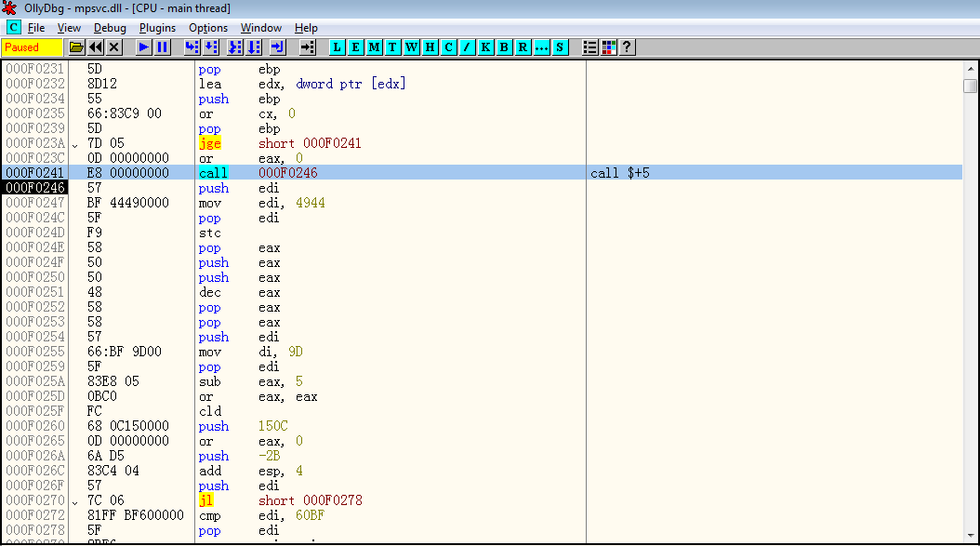980x546 pixels.
Task: Open the Call stack (K) window
Action: 485,47
